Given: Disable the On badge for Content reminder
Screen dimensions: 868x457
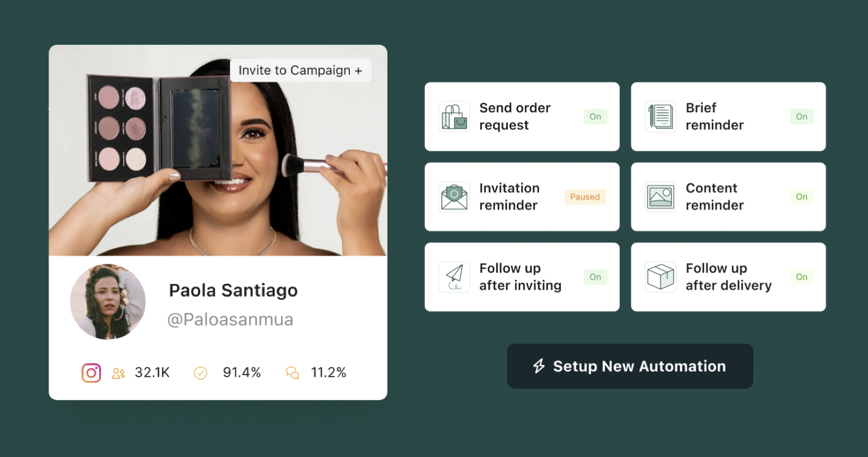Looking at the screenshot, I should coord(802,197).
